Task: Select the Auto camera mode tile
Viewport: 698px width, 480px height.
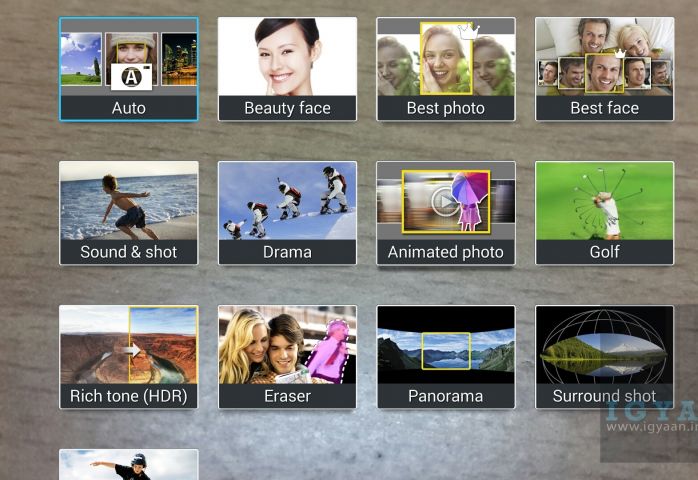Action: click(128, 69)
